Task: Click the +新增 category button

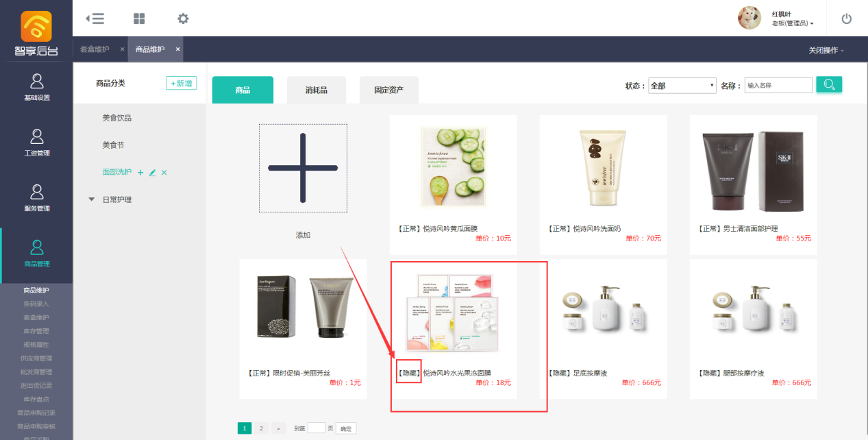Action: pyautogui.click(x=181, y=83)
